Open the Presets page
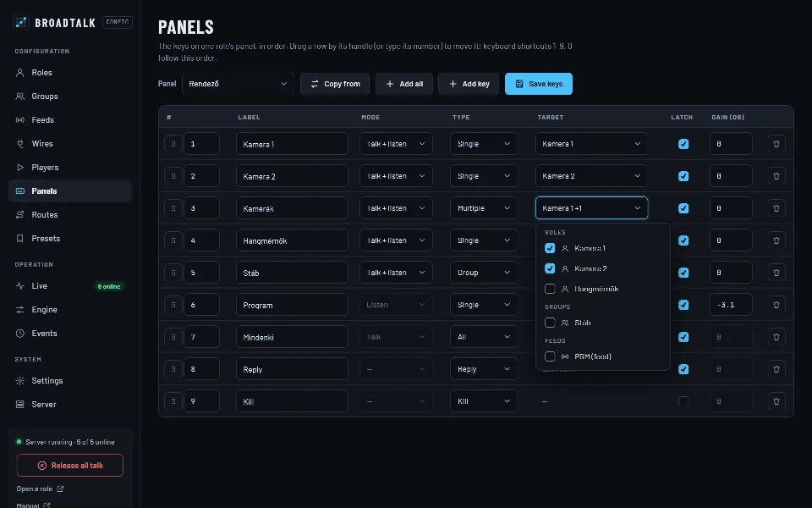Image resolution: width=812 pixels, height=508 pixels. point(70,239)
